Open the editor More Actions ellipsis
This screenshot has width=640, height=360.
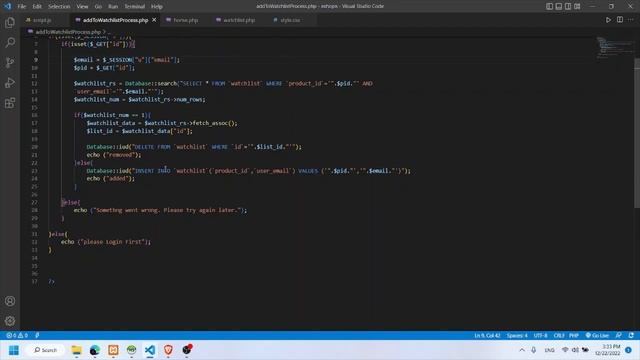(x=631, y=20)
